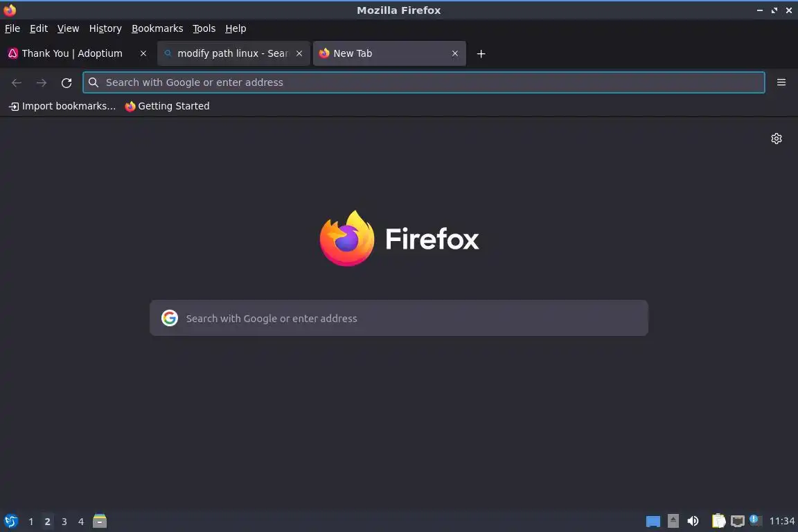Screen dimensions: 798x532
Task: Focus the center Google search box
Action: tap(399, 318)
